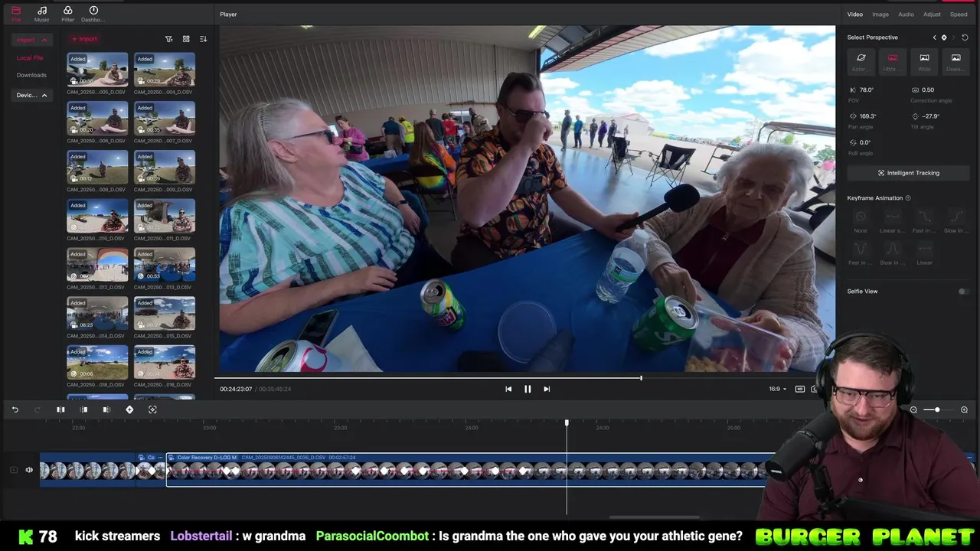Image resolution: width=980 pixels, height=551 pixels.
Task: Go to previous perspective keyframe
Action: [x=934, y=37]
